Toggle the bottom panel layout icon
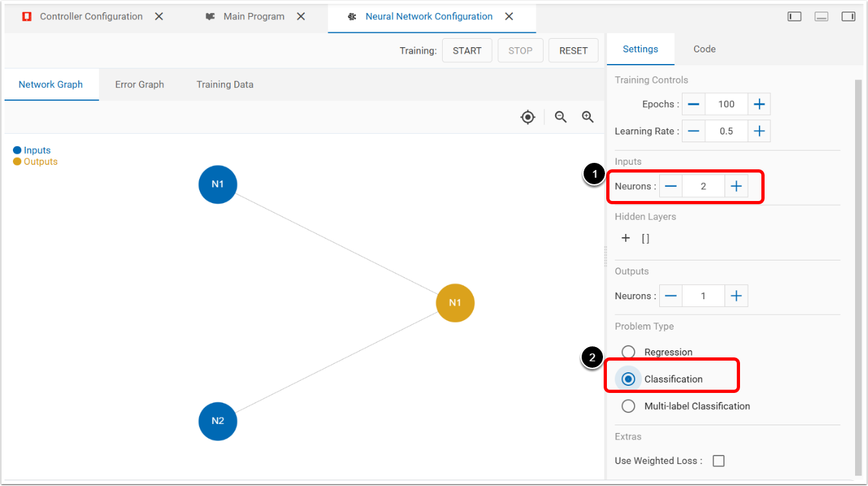868x486 pixels. 821,17
